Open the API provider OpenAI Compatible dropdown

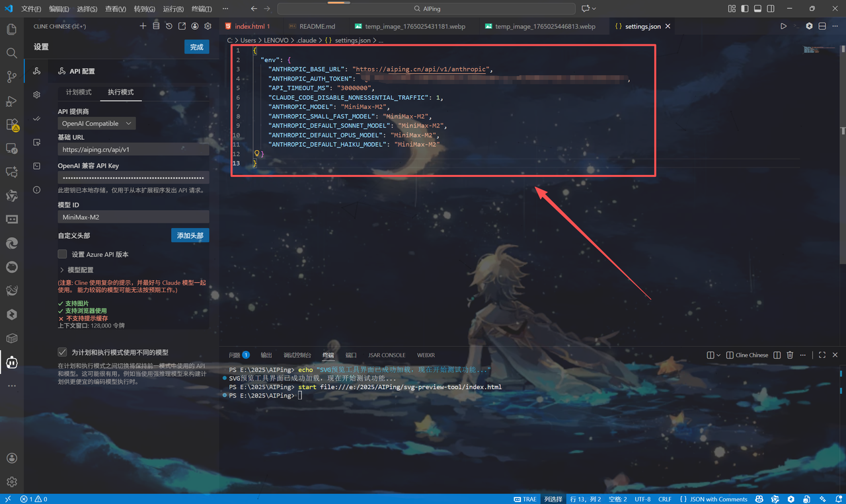click(x=96, y=124)
